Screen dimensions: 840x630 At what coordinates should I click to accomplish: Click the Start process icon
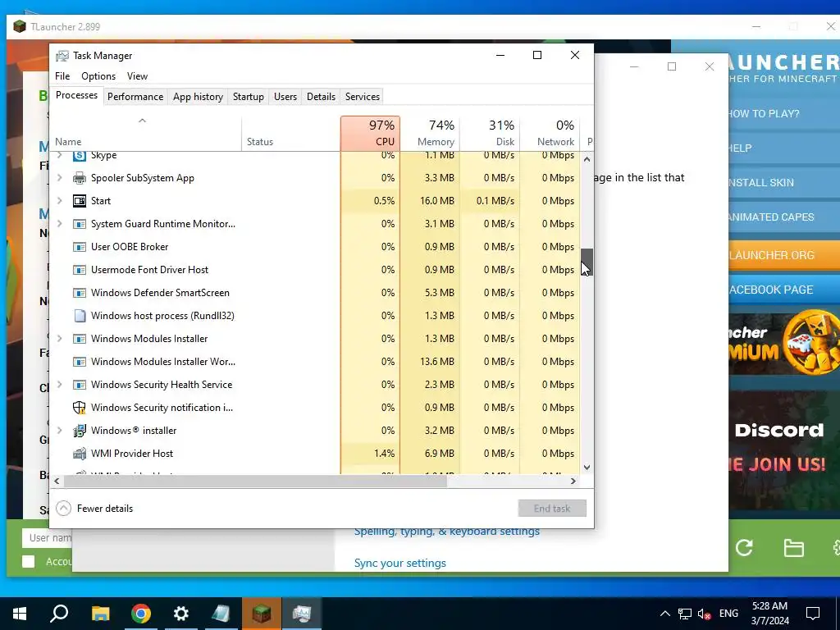click(80, 201)
